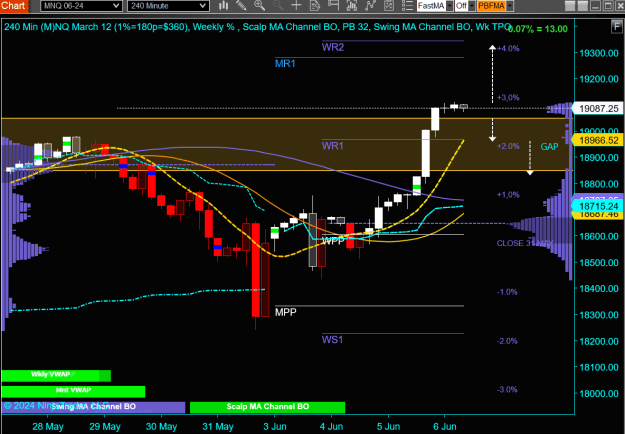This screenshot has height=434, width=625.
Task: Click the 19087.25 current price marker
Action: [599, 108]
